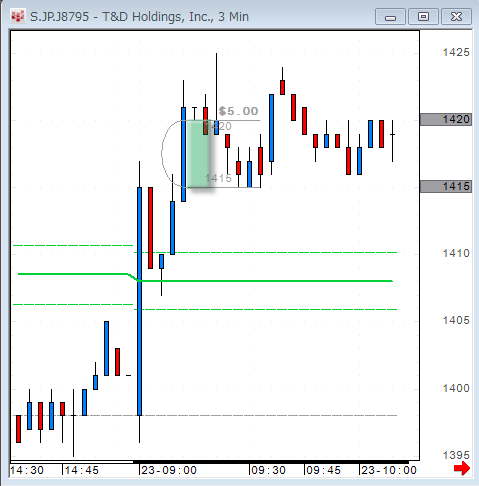Click the 1425 price axis label
This screenshot has width=479, height=486.
(x=456, y=52)
